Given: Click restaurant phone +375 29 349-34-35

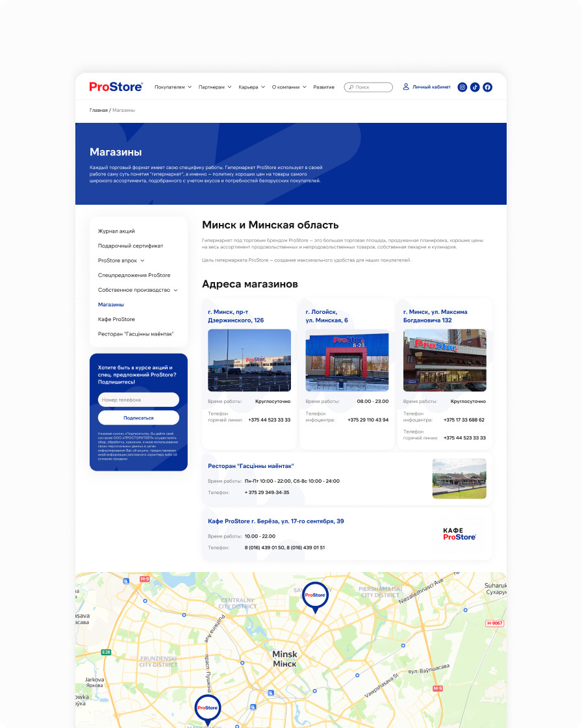Looking at the screenshot, I should click(267, 493).
